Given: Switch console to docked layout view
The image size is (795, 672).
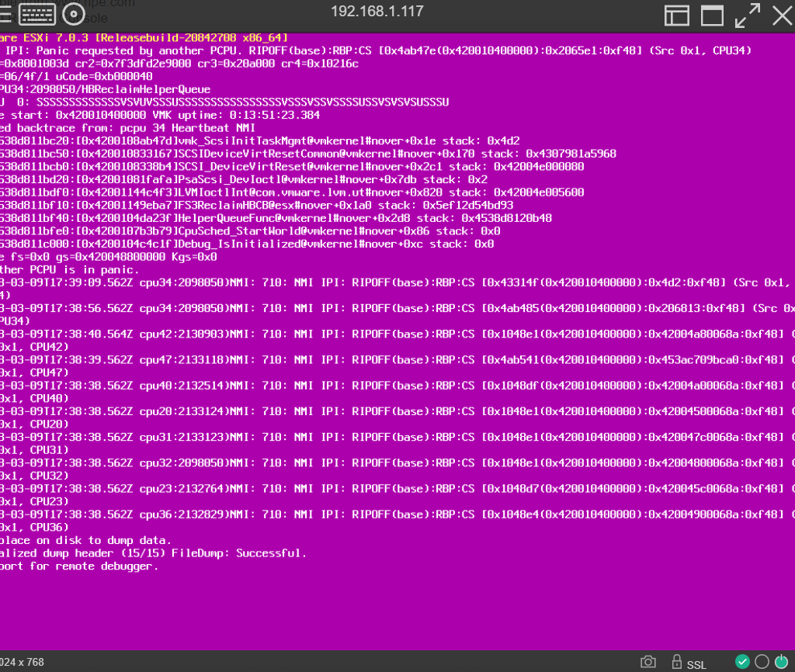Looking at the screenshot, I should [x=676, y=16].
